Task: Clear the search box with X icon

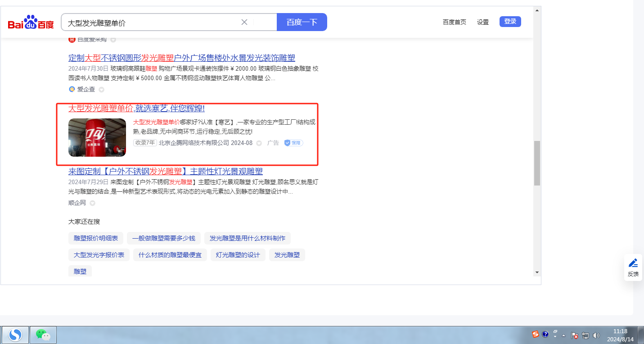Action: [x=244, y=22]
